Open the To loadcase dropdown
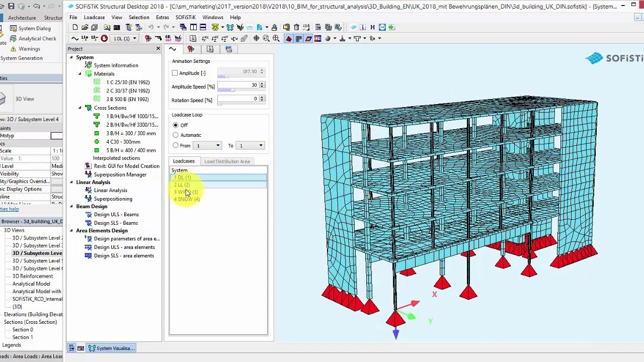This screenshot has width=644, height=362. coord(251,145)
